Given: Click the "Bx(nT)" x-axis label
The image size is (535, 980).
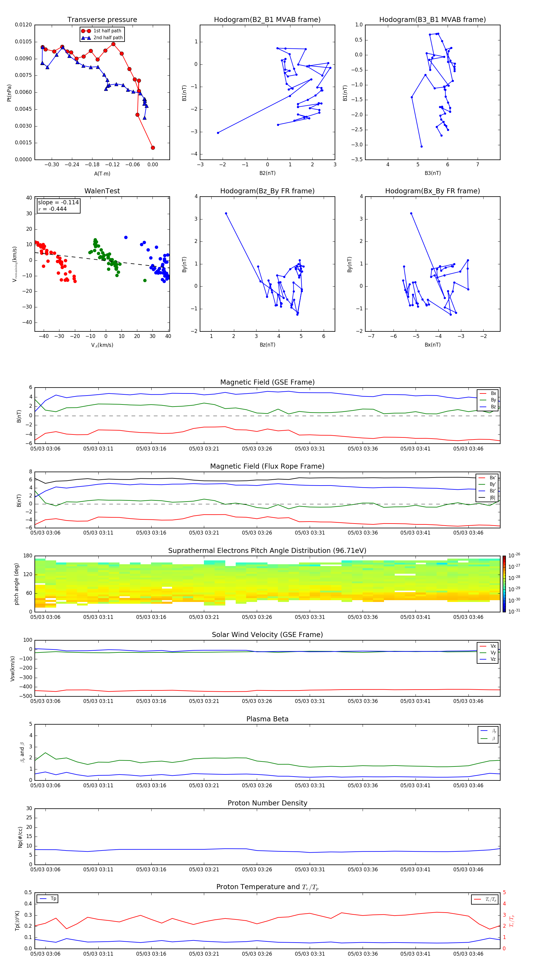Looking at the screenshot, I should pos(432,345).
